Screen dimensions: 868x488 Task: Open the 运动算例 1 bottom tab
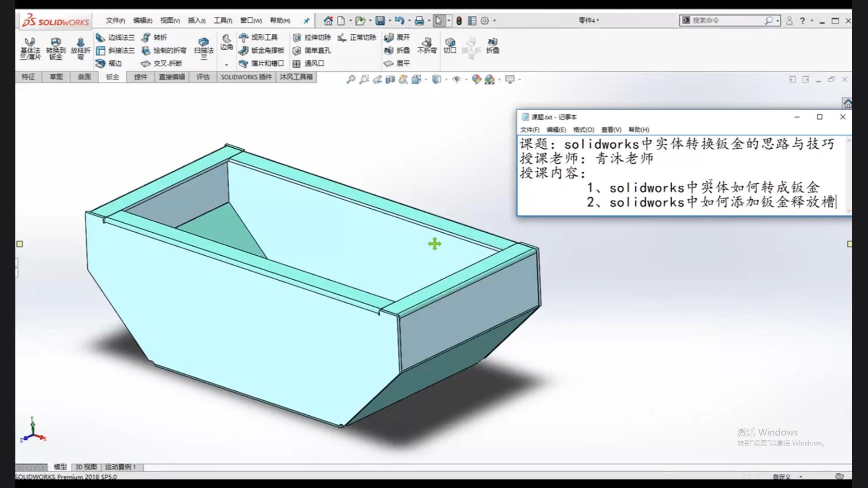pyautogui.click(x=120, y=467)
